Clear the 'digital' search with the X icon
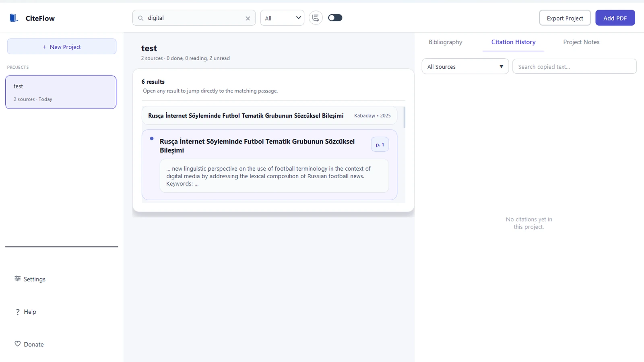Screen dimensions: 644x362 coord(248,18)
